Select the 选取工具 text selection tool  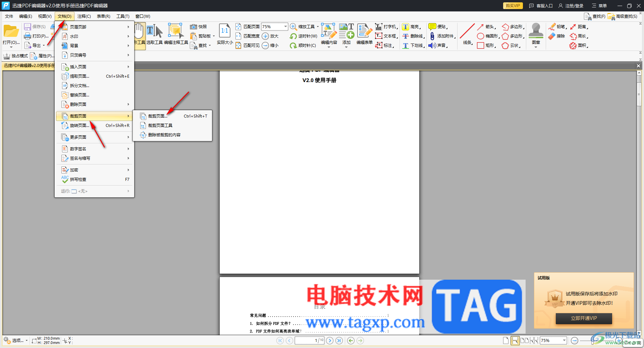154,34
